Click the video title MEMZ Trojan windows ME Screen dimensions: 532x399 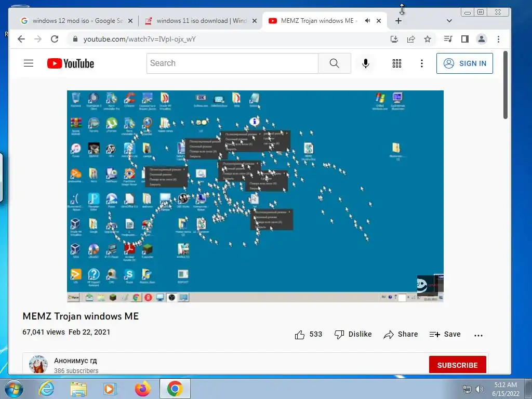tap(81, 316)
